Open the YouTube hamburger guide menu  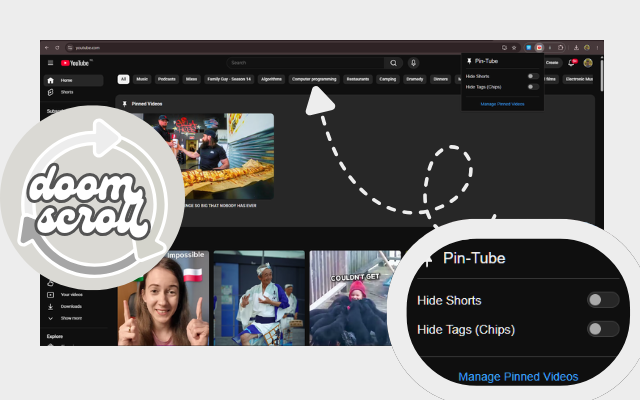(51, 63)
